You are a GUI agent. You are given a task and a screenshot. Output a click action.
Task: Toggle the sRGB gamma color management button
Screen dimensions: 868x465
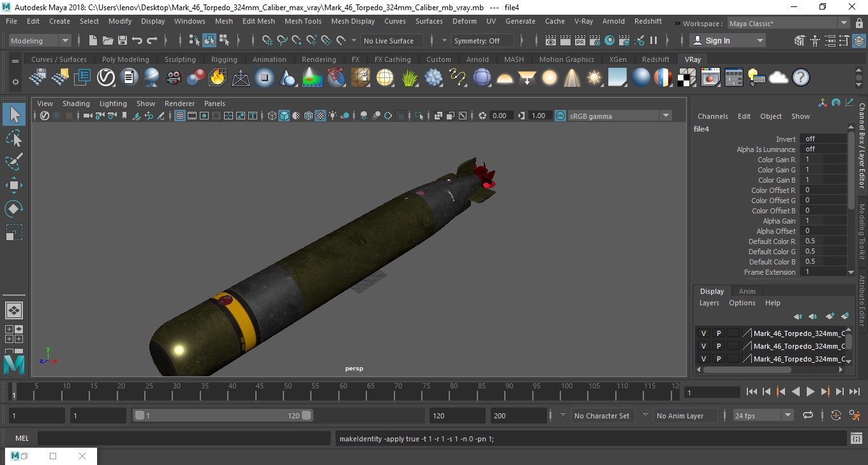click(x=560, y=116)
